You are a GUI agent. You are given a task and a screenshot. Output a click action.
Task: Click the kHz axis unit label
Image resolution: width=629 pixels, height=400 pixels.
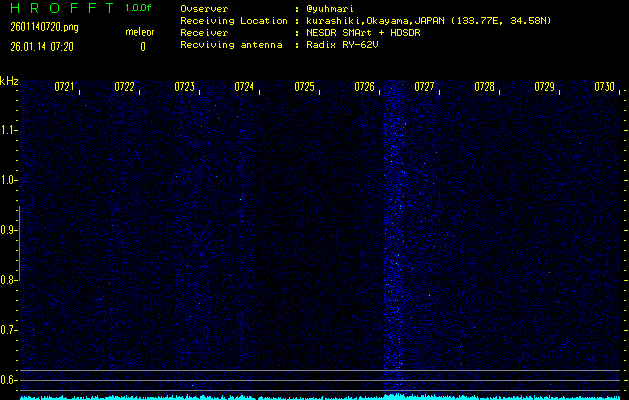9,81
